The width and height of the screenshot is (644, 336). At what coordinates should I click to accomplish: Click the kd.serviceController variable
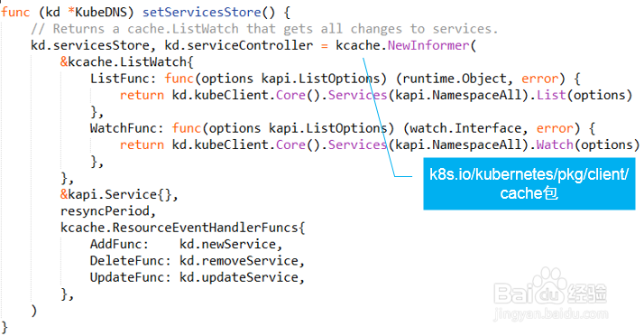click(x=239, y=45)
